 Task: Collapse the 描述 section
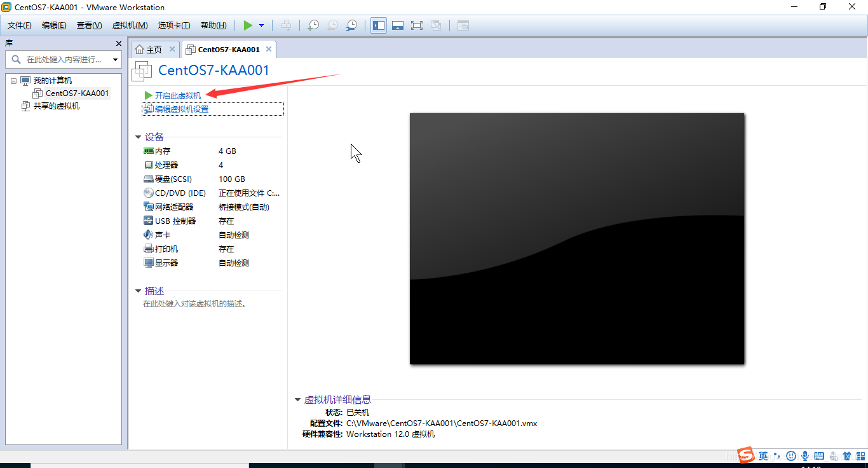(x=138, y=291)
